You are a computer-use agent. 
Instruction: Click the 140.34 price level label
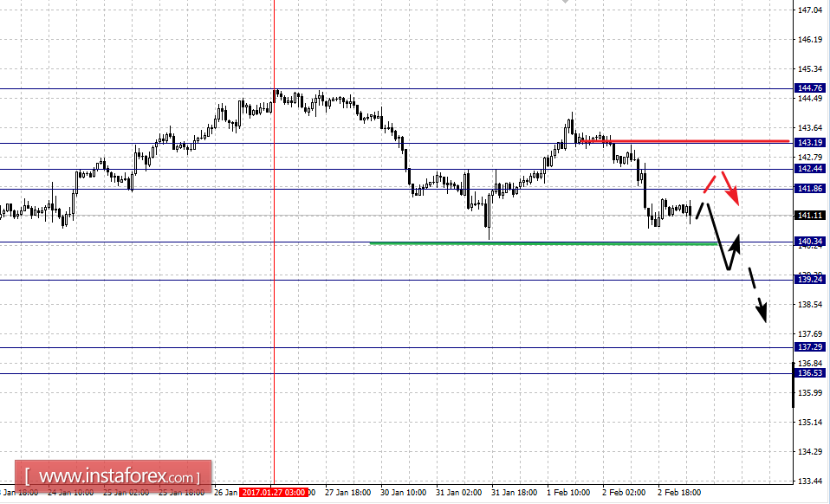(x=810, y=241)
